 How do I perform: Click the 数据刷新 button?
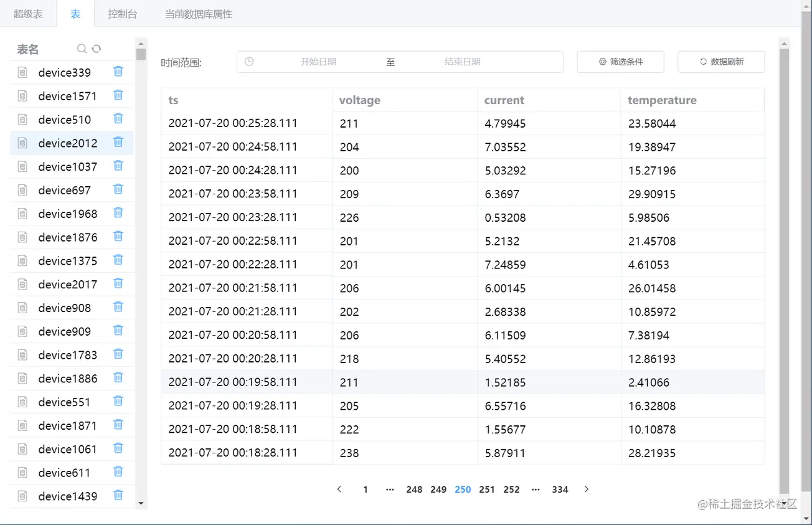721,62
